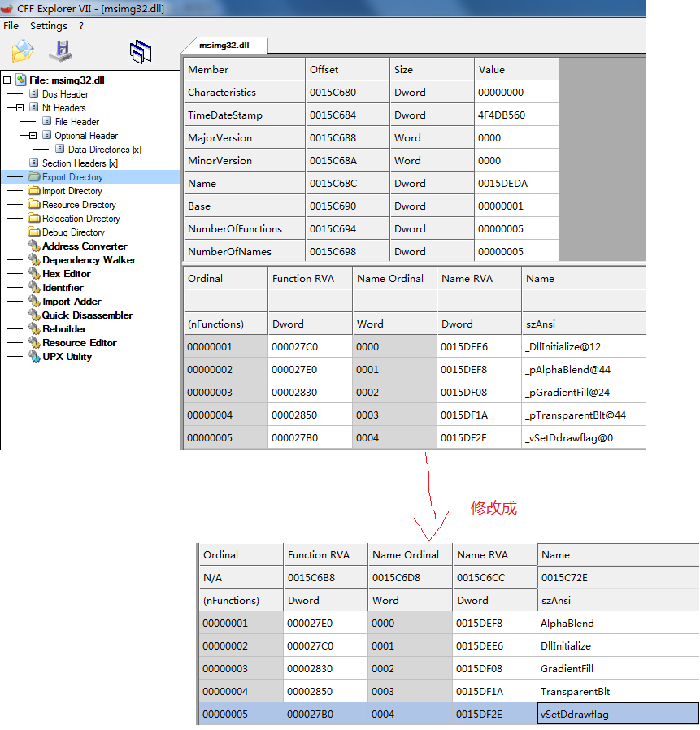700x730 pixels.
Task: Select the _DllInitialize@12 export name
Action: coord(563,347)
